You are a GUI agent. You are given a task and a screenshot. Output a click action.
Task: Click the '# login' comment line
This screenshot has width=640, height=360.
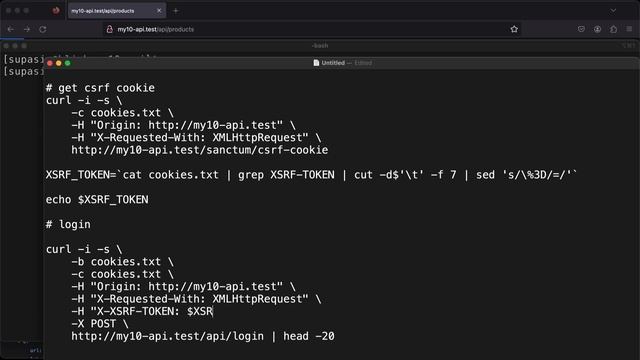click(68, 225)
